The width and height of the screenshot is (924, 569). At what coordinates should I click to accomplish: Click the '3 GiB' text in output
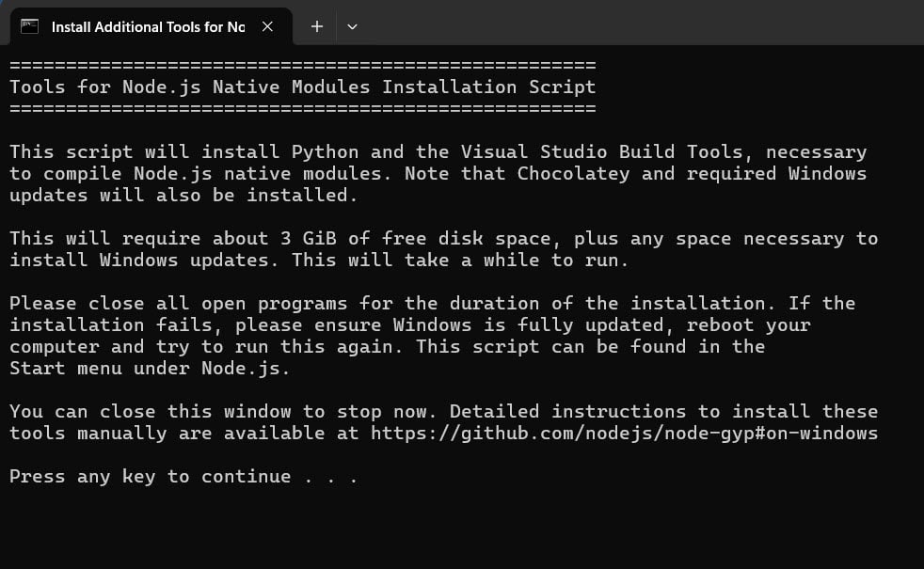[309, 239]
